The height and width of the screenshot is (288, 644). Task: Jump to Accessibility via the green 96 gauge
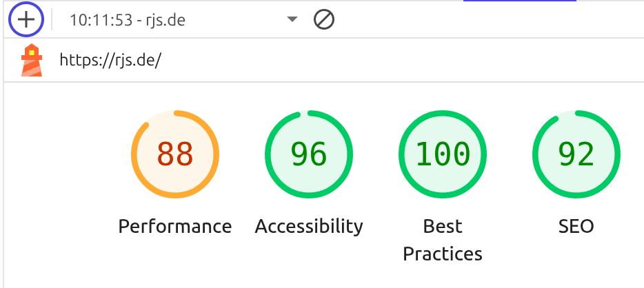pyautogui.click(x=309, y=154)
